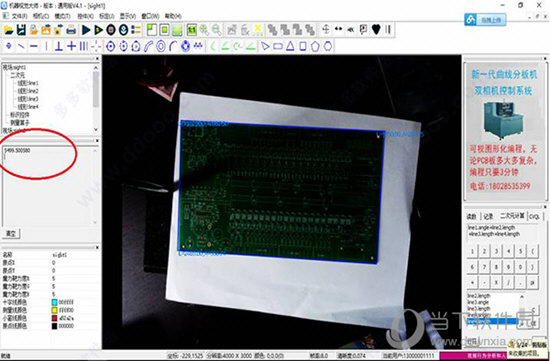Click the black origin line color swatch
Image resolution: width=550 pixels, height=361 pixels.
[x=54, y=326]
